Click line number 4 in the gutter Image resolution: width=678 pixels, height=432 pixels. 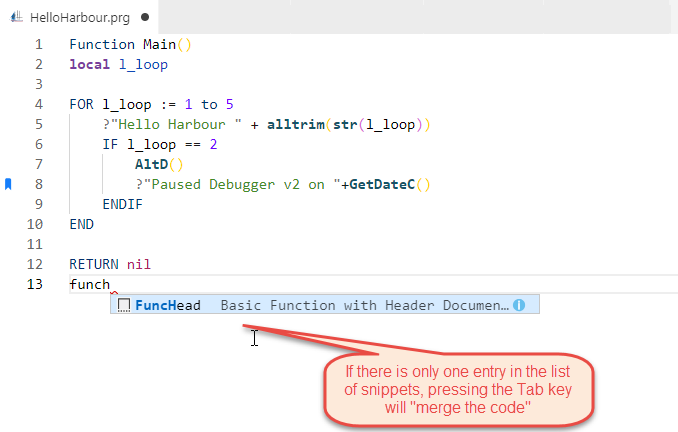[x=38, y=104]
